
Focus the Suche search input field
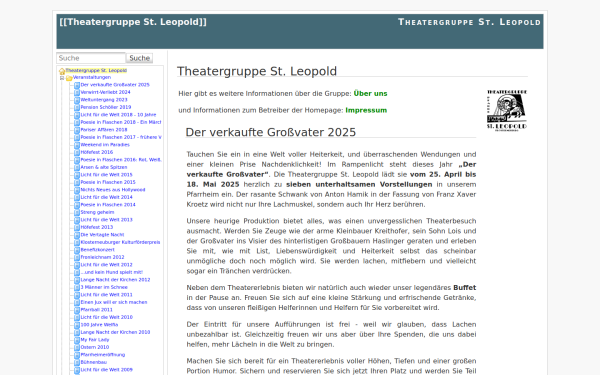pyautogui.click(x=91, y=58)
